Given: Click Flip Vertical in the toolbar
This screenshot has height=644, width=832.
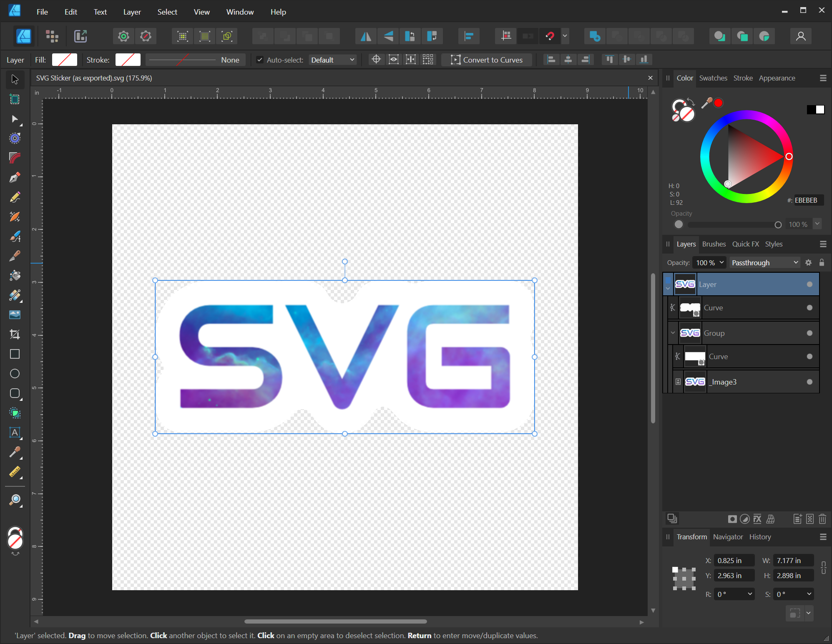Looking at the screenshot, I should (x=388, y=36).
